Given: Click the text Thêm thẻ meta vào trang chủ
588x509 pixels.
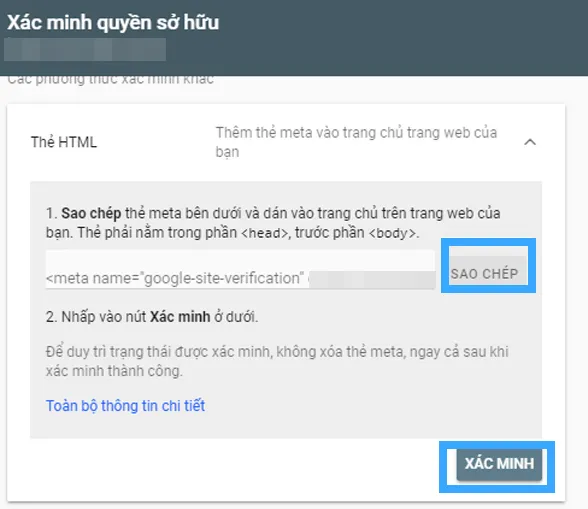Looking at the screenshot, I should [x=356, y=142].
